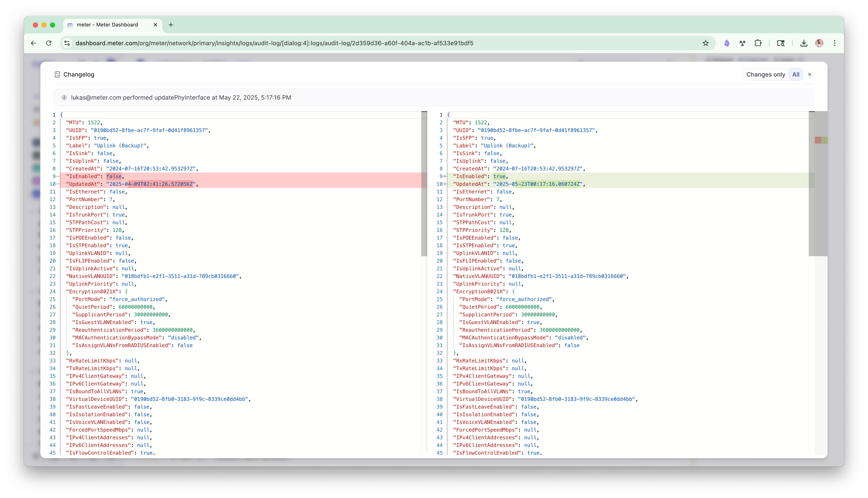This screenshot has width=868, height=498.
Task: Open Chrome downloads icon
Action: [x=804, y=43]
